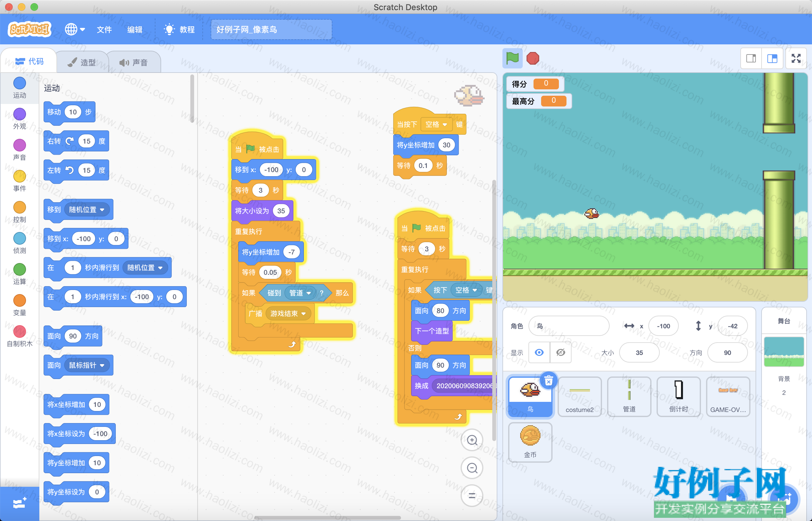The image size is (812, 521).
Task: Click the Scratch logo
Action: point(29,29)
